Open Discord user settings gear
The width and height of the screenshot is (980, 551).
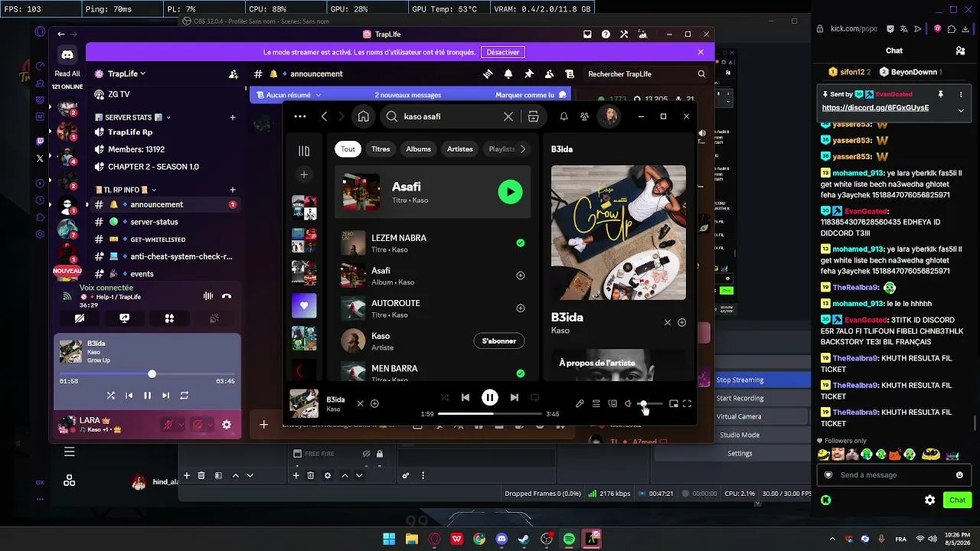[x=227, y=425]
